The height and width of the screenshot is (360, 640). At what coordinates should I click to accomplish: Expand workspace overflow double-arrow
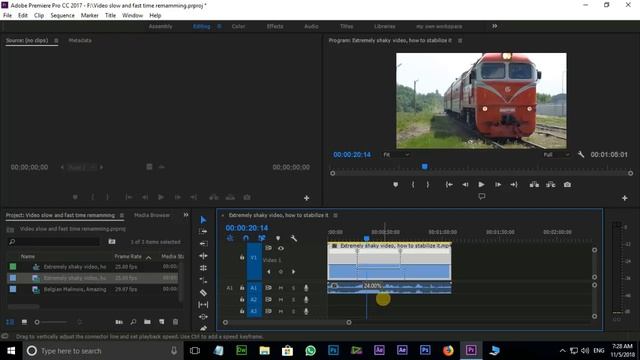click(494, 26)
